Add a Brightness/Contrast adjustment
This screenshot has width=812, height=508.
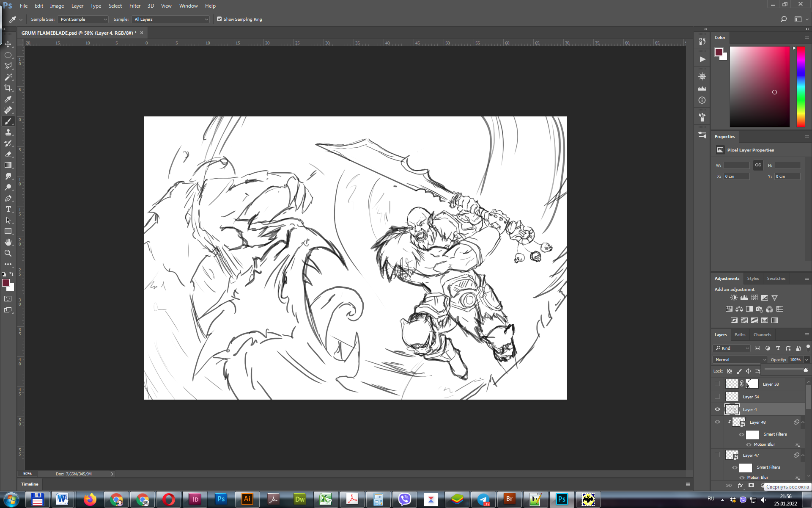(x=734, y=298)
